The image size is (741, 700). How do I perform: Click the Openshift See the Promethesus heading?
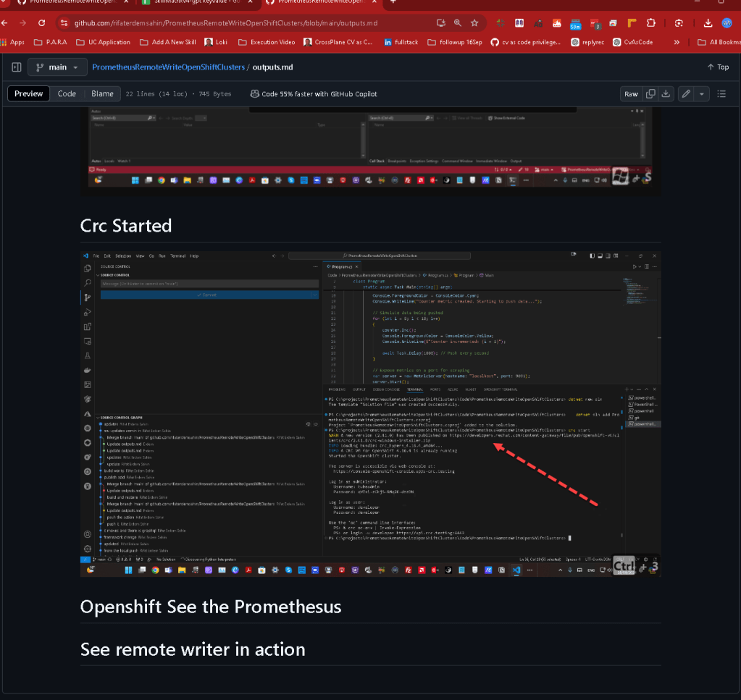211,607
